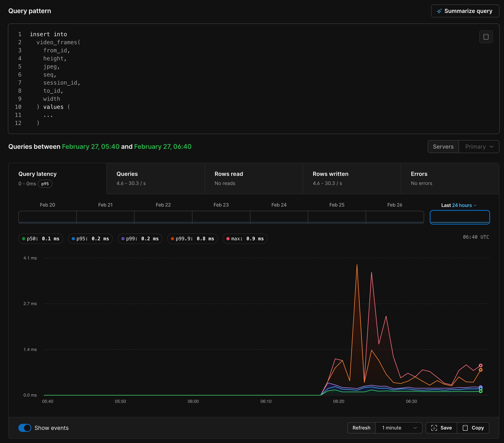Viewport: 504px width, 443px height.
Task: Open the 1 minute refresh interval dropdown
Action: pos(399,428)
